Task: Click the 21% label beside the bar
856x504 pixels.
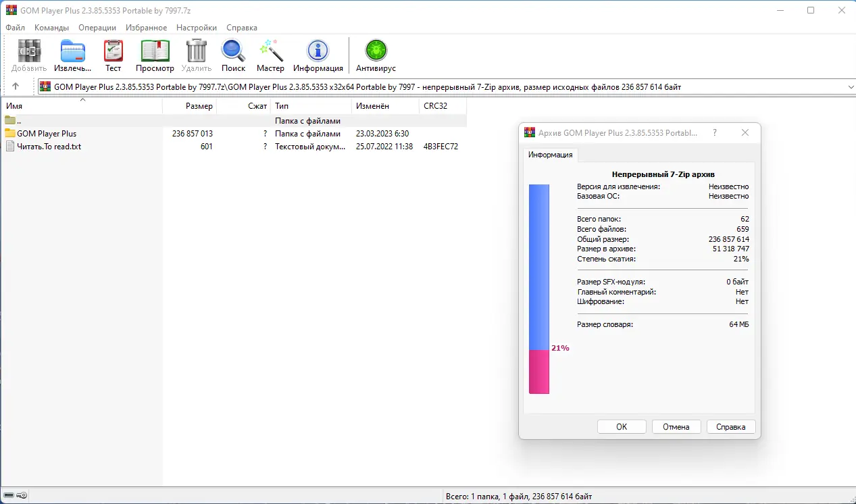Action: [x=560, y=349]
